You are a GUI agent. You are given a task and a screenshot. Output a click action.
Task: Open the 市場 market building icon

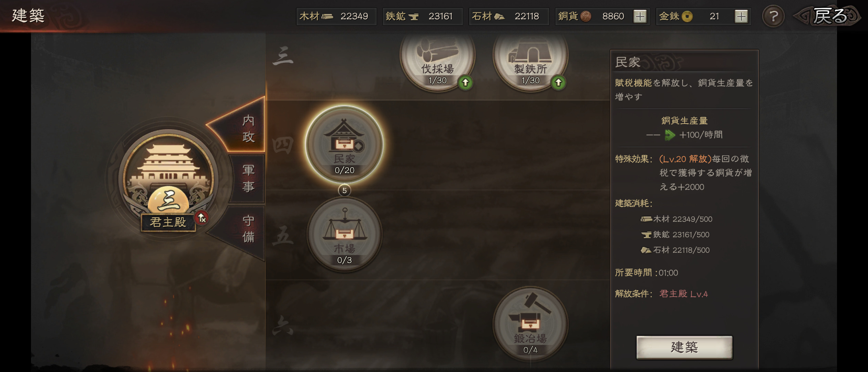(344, 235)
